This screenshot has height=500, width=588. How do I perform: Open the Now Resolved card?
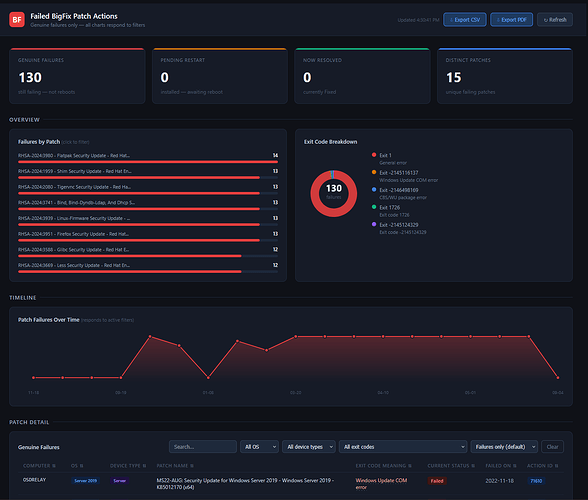point(362,76)
